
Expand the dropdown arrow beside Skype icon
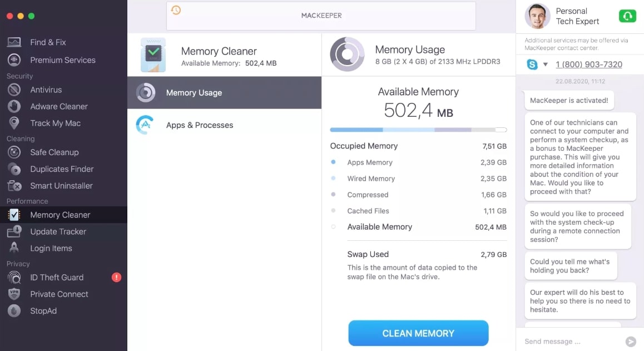pyautogui.click(x=546, y=65)
